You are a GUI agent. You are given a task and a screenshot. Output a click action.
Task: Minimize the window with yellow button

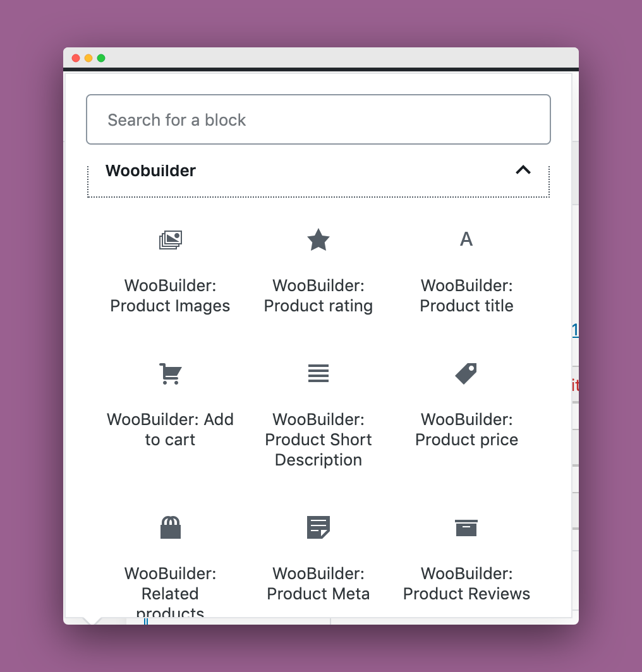coord(88,58)
